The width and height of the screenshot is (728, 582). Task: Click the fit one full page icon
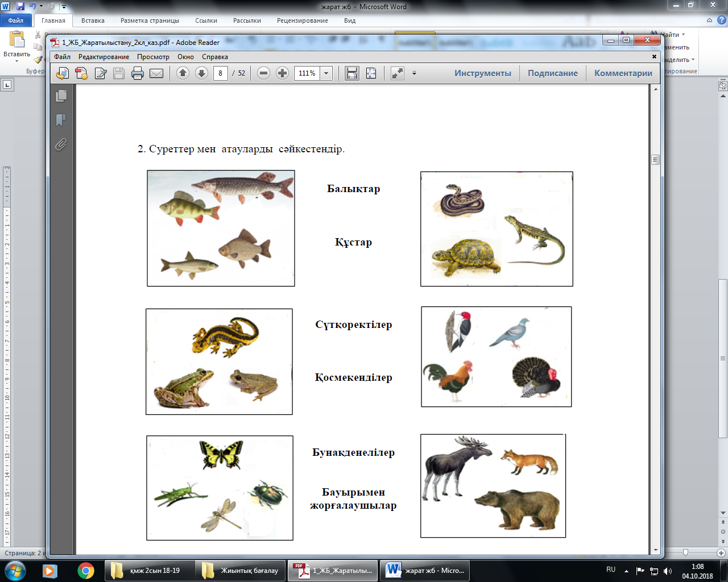pos(371,73)
